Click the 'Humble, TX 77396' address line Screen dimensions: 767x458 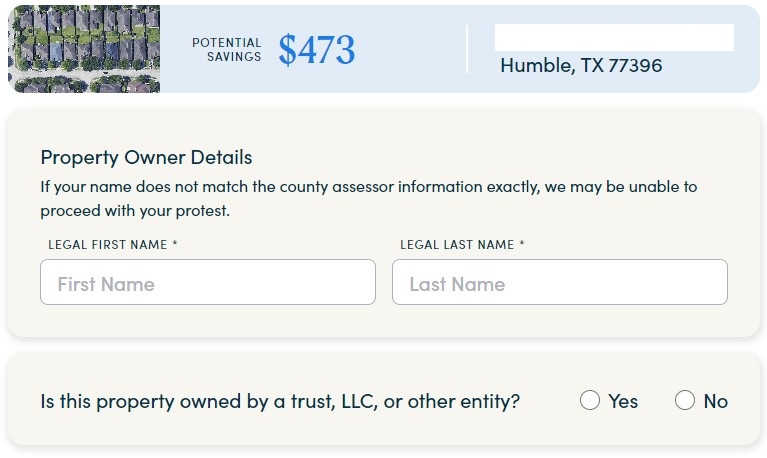tap(581, 66)
